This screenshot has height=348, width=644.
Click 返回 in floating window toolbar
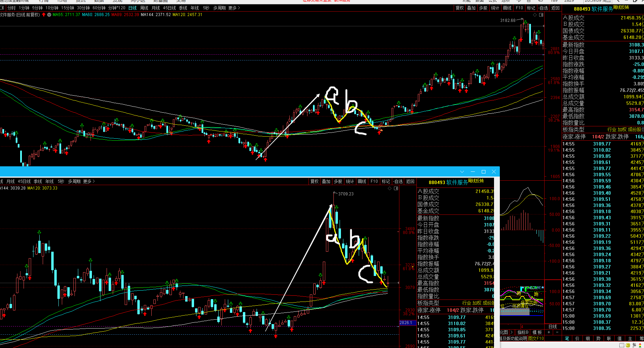click(410, 181)
